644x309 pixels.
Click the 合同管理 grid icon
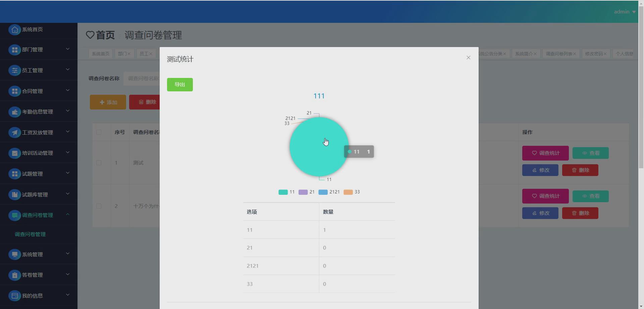tap(14, 91)
